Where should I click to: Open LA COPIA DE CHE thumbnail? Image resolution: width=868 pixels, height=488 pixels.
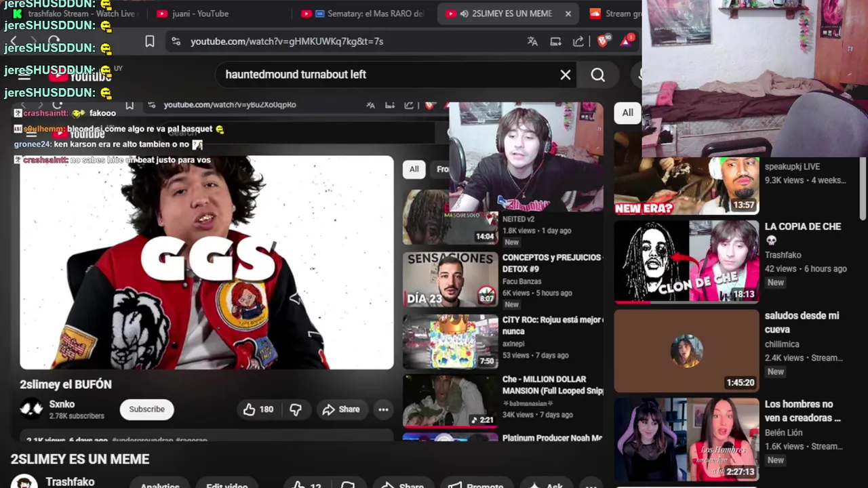coord(686,262)
